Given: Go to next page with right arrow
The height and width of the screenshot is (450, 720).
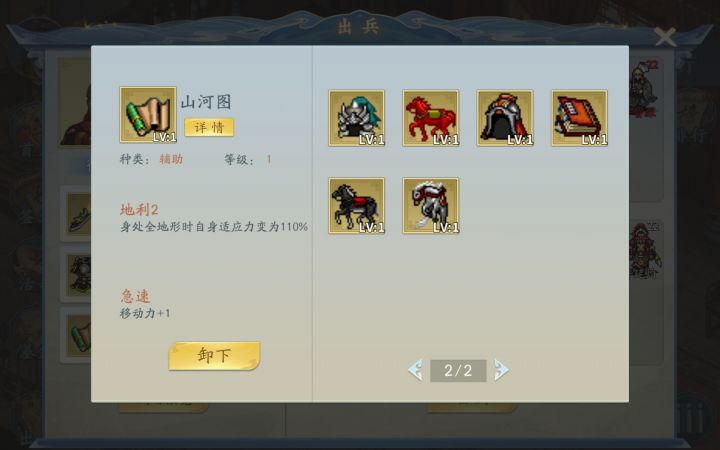Looking at the screenshot, I should [501, 370].
